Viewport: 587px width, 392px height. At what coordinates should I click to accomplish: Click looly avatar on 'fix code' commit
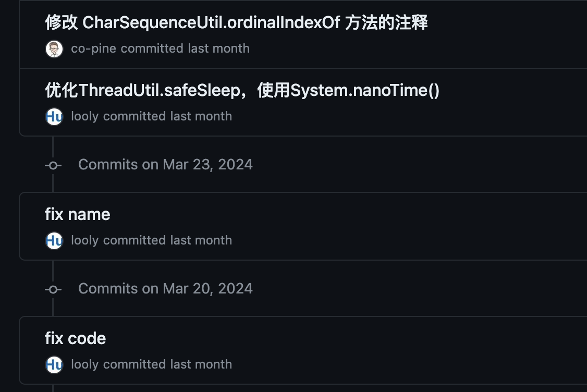tap(54, 365)
